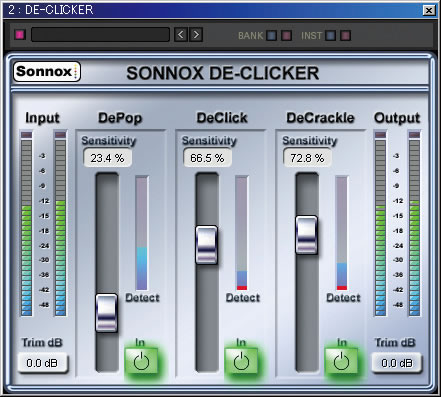Click the DeClick sensitivity slider handle
This screenshot has height=397, width=441.
point(207,245)
